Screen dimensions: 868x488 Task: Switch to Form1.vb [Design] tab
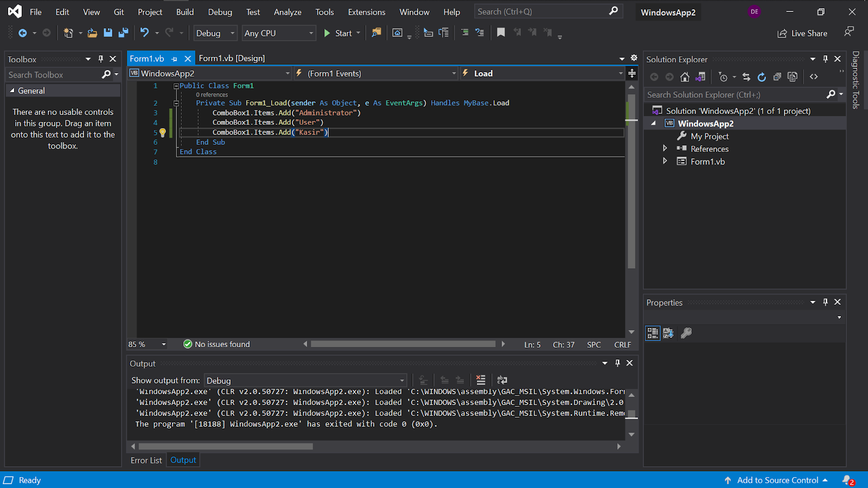pyautogui.click(x=232, y=58)
